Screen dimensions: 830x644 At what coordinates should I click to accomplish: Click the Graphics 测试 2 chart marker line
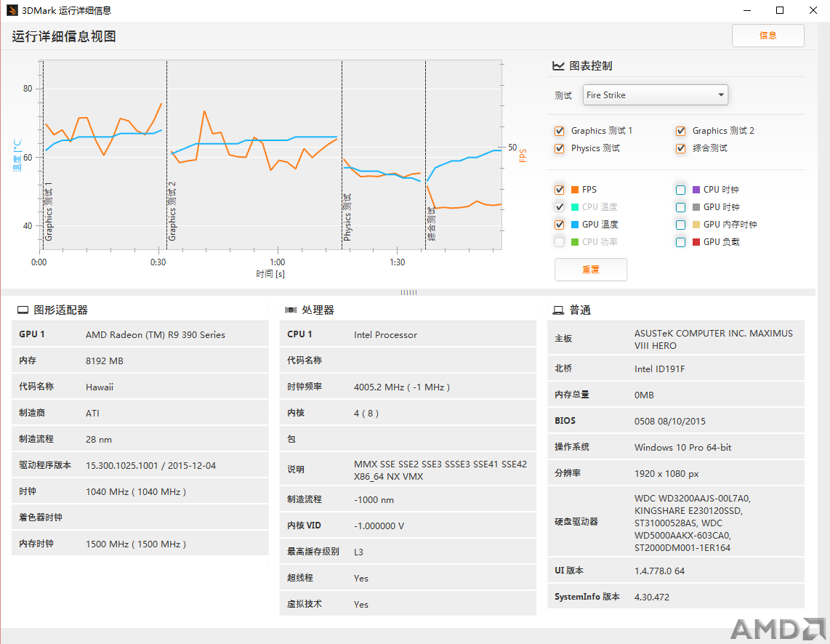pos(166,155)
